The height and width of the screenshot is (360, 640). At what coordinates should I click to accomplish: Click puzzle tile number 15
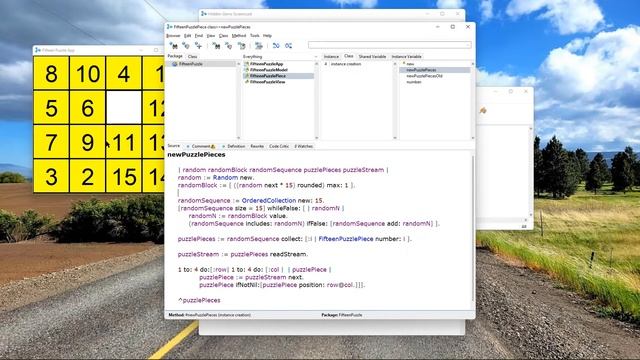124,176
